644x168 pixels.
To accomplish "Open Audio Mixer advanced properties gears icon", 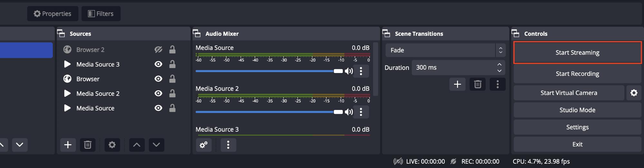I will pos(204,145).
